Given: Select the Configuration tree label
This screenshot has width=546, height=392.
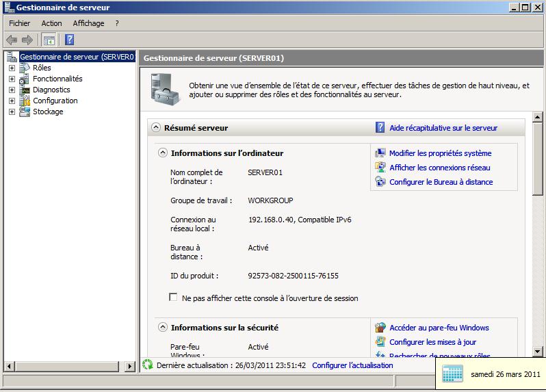Looking at the screenshot, I should pyautogui.click(x=55, y=101).
